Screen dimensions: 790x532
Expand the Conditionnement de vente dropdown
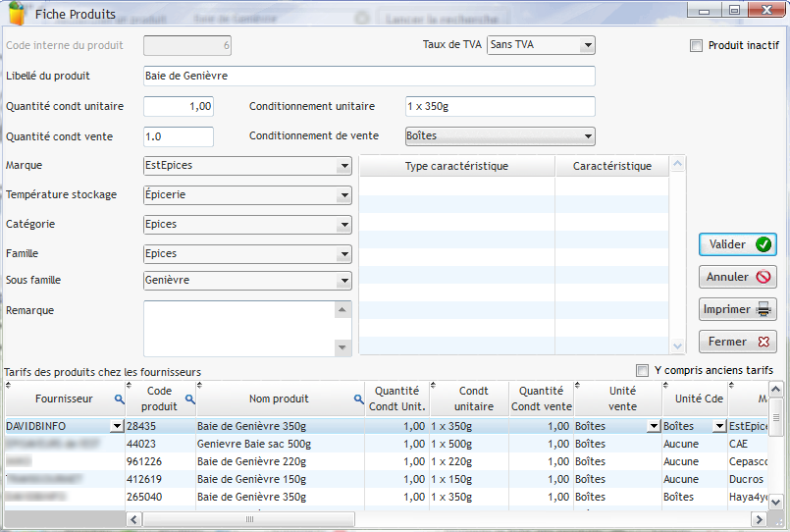coord(587,136)
